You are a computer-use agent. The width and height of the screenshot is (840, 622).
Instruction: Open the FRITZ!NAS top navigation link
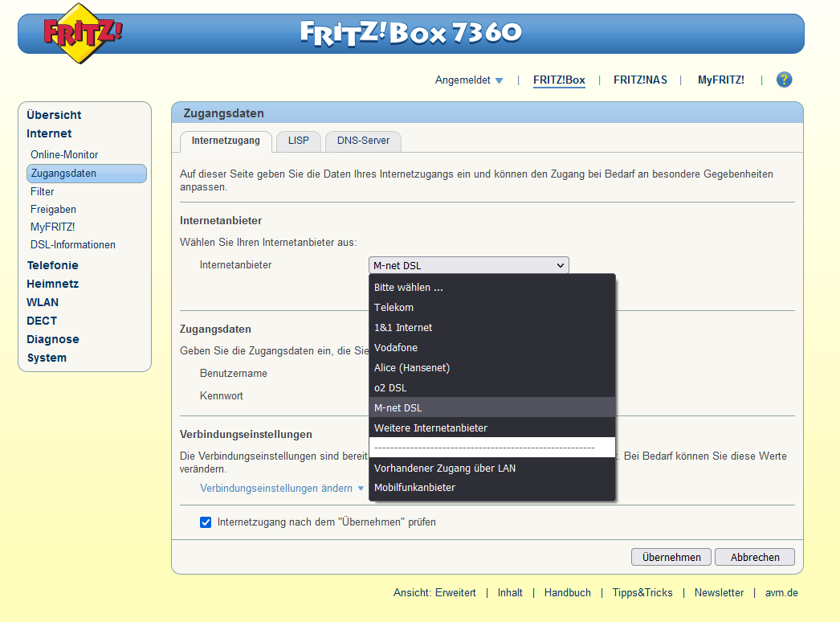click(x=640, y=80)
